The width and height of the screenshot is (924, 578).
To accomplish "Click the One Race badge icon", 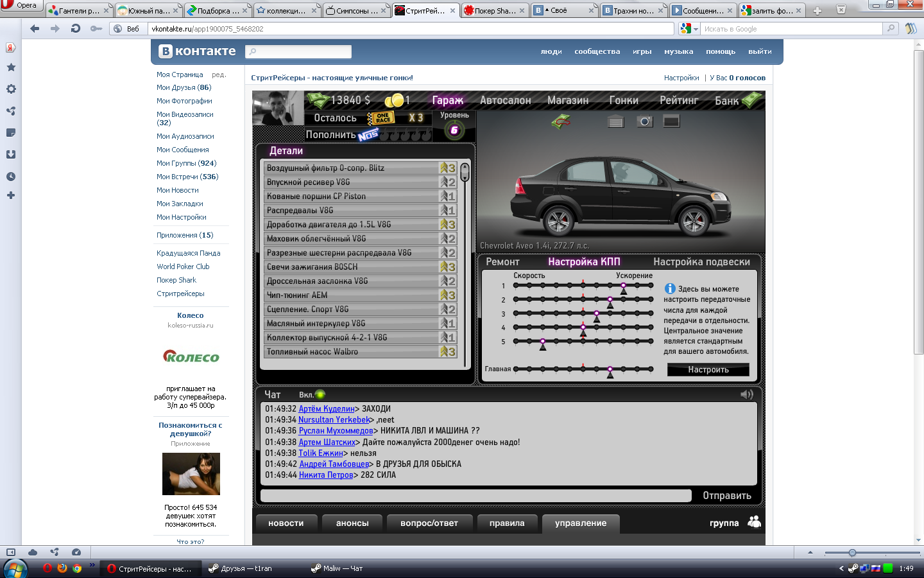I will 381,118.
